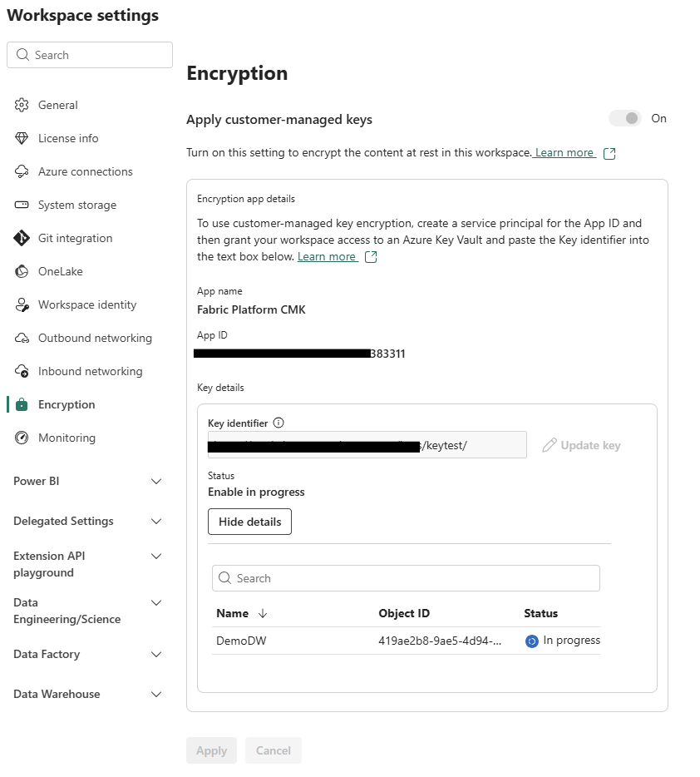The width and height of the screenshot is (700, 777).
Task: Open the OneLake icon in sidebar
Action: (22, 271)
